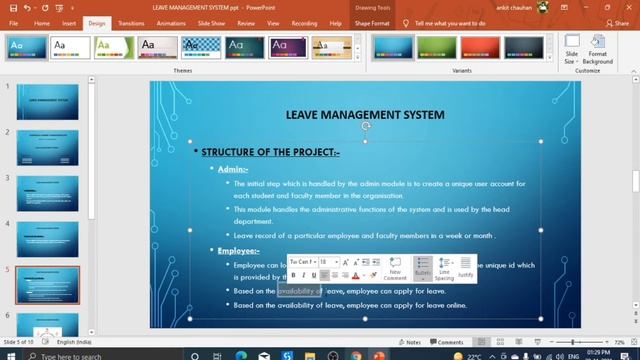Choose the green variant
Image resolution: width=640 pixels, height=360 pixels.
click(436, 48)
